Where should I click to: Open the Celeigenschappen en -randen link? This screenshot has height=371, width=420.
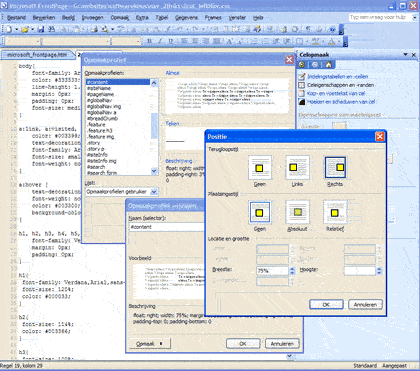pyautogui.click(x=340, y=85)
